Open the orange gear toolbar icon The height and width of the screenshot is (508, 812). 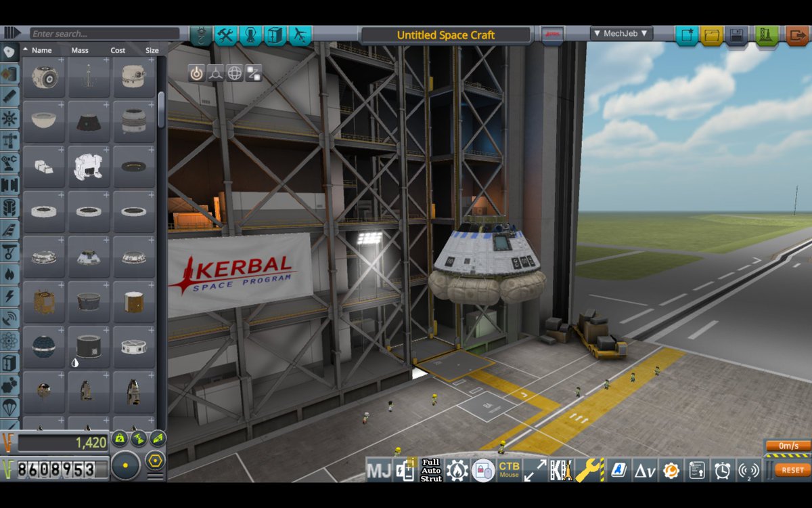tap(671, 469)
